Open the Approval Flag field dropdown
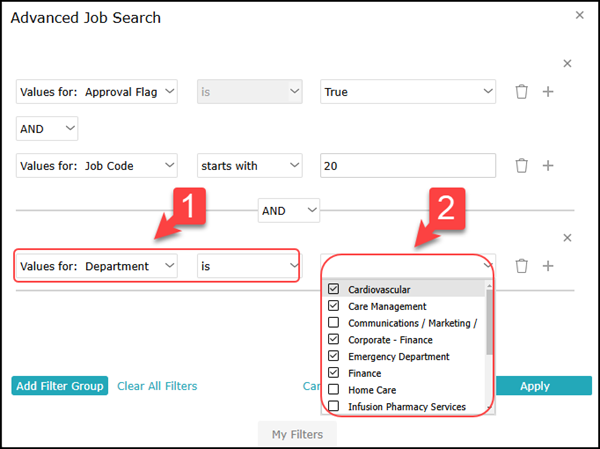 (x=96, y=92)
